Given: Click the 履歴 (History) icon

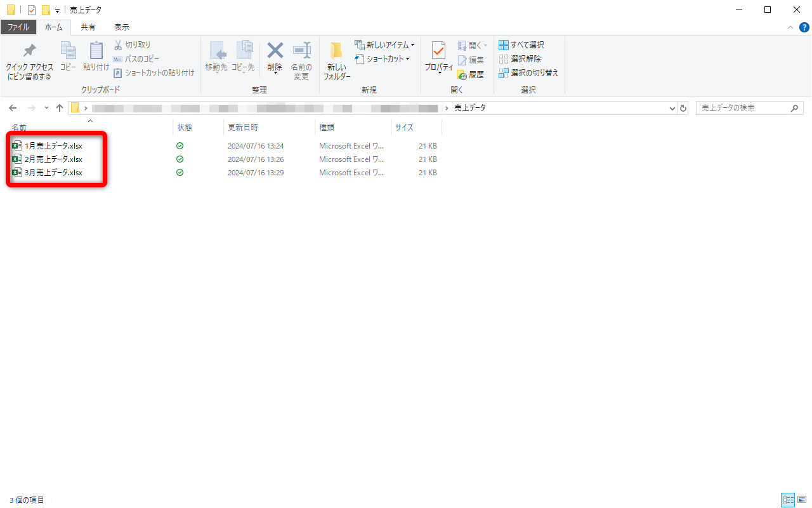Looking at the screenshot, I should coord(472,74).
